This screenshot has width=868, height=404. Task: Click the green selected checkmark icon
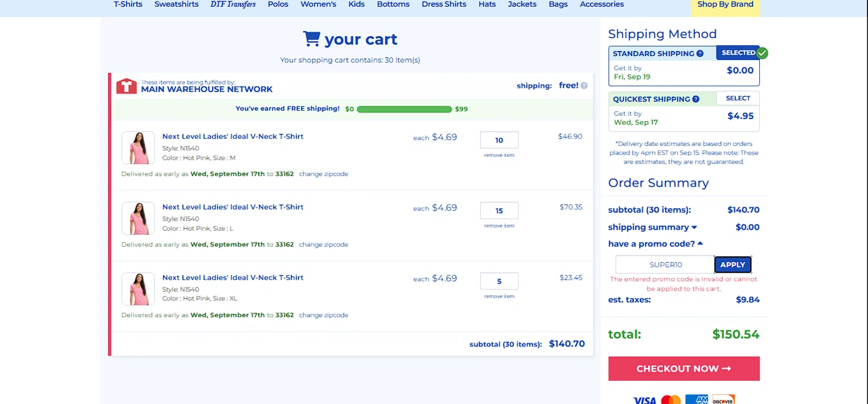763,53
